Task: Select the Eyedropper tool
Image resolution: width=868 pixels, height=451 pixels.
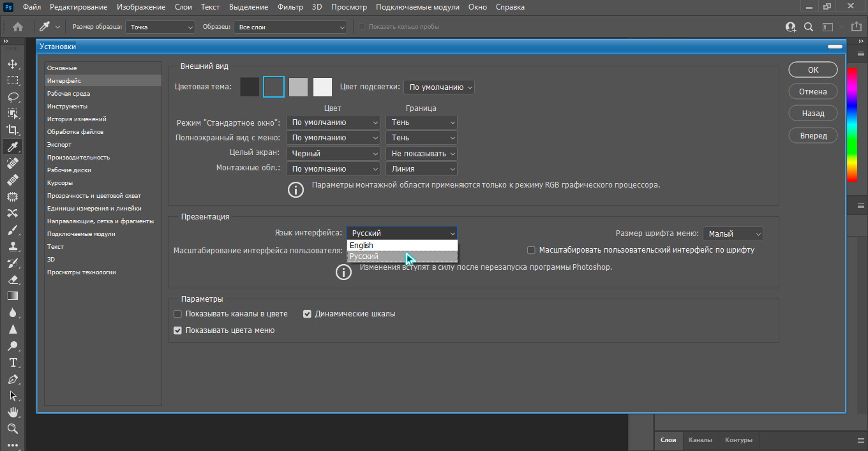Action: tap(12, 147)
